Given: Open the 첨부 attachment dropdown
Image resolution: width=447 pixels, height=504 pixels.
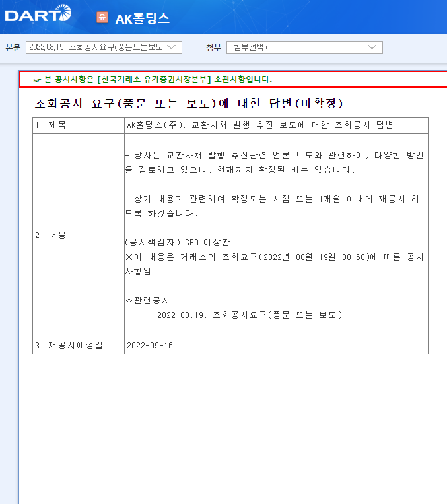Looking at the screenshot, I should click(x=304, y=47).
